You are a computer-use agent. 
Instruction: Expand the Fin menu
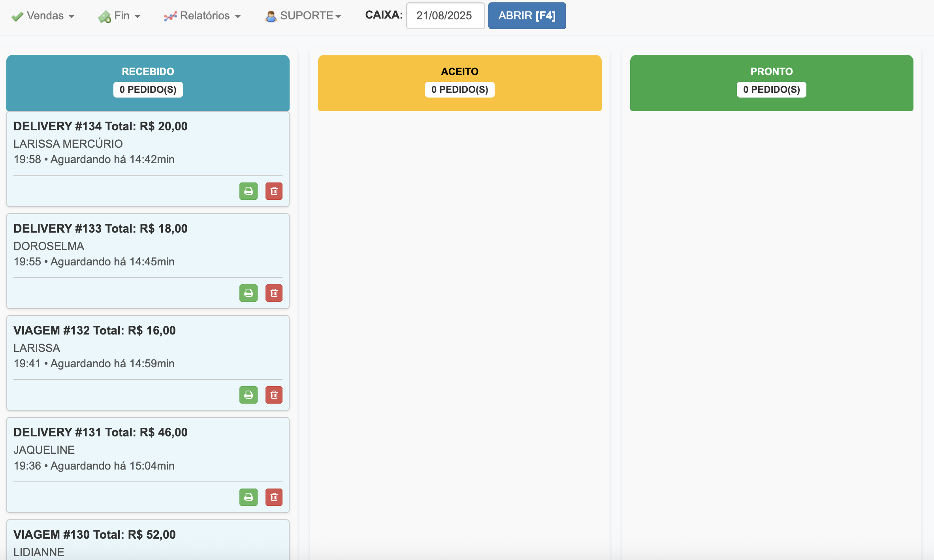point(120,16)
